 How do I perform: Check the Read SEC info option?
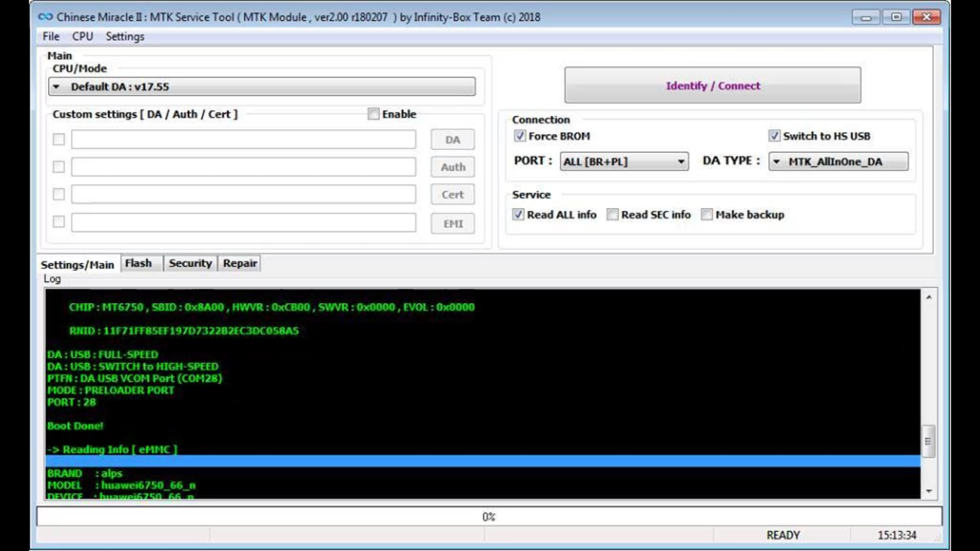612,214
